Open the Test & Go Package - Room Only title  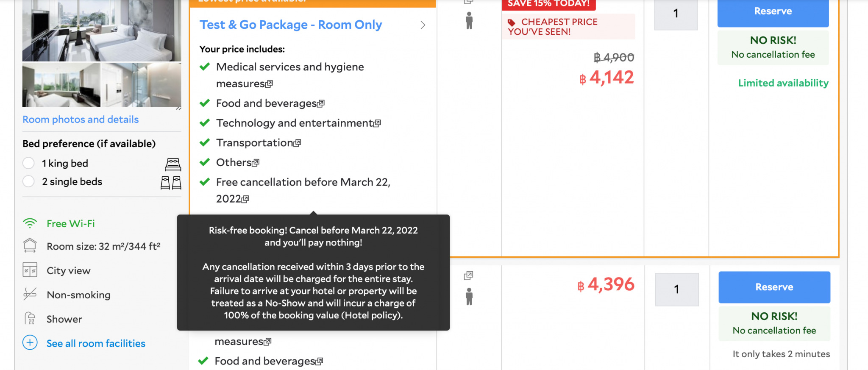click(291, 25)
